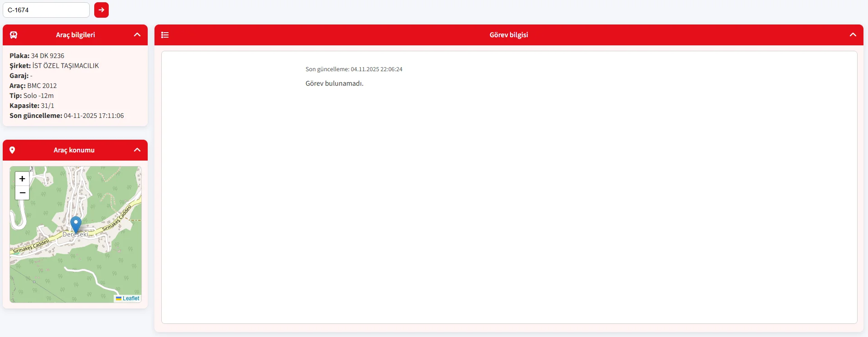Image resolution: width=868 pixels, height=337 pixels.
Task: Click the Görev bilgisi header title
Action: tap(508, 35)
